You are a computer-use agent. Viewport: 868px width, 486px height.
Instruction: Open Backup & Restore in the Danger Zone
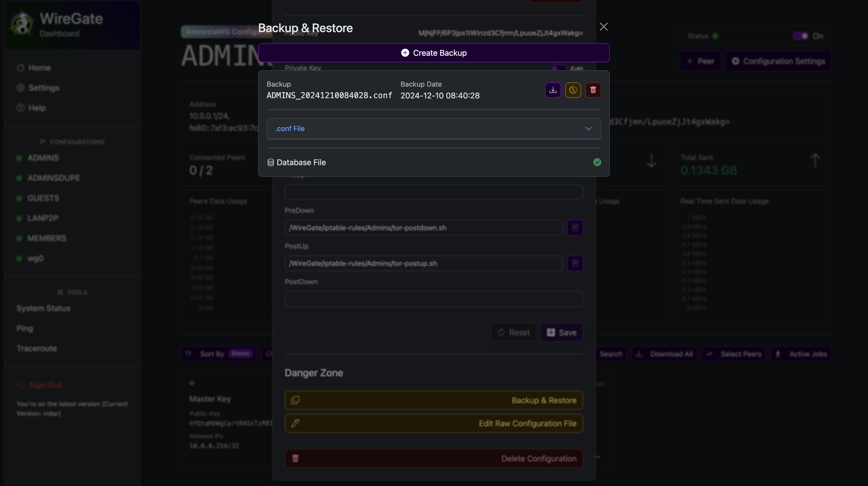434,400
